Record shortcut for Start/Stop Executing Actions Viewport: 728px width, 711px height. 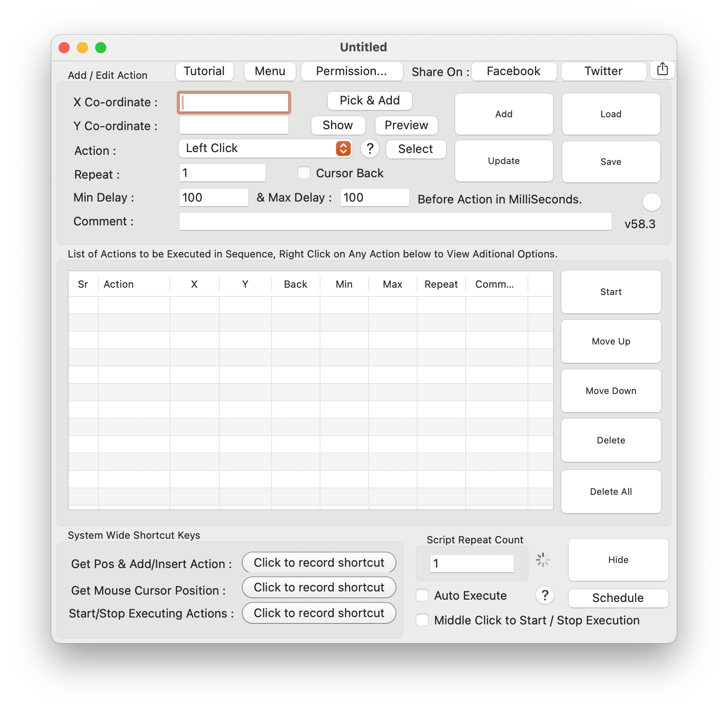(319, 613)
